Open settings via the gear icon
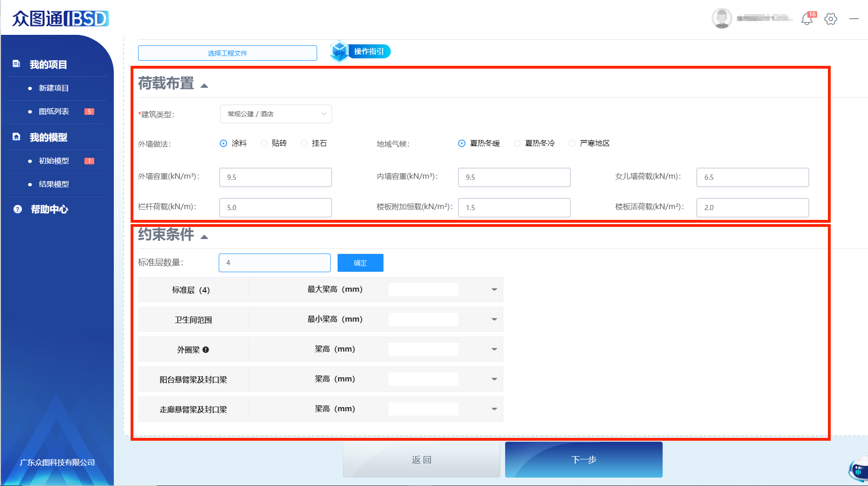Viewport: 868px width, 486px height. (831, 19)
